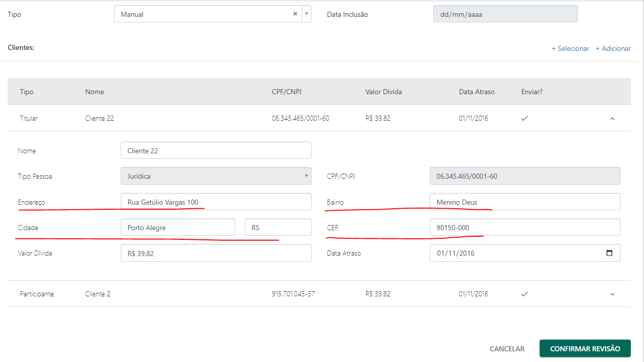Select R$ 39,82 in Cliente 22 row
The height and width of the screenshot is (362, 644).
point(378,118)
